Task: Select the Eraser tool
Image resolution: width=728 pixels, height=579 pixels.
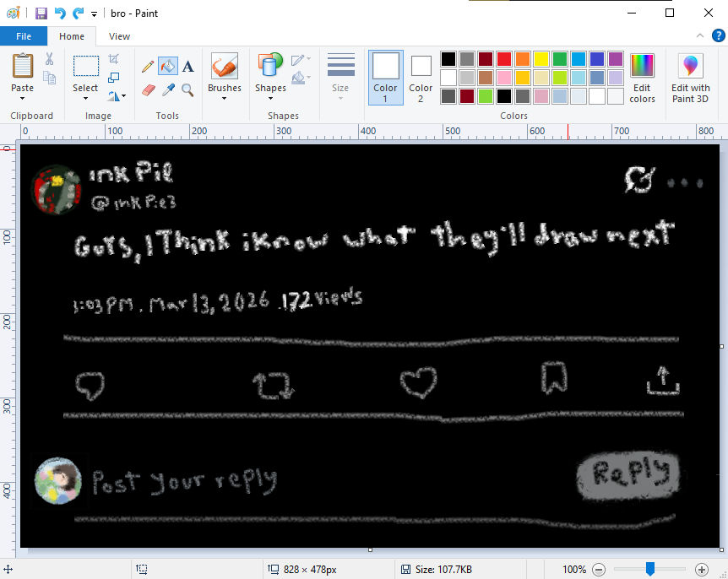Action: coord(148,89)
